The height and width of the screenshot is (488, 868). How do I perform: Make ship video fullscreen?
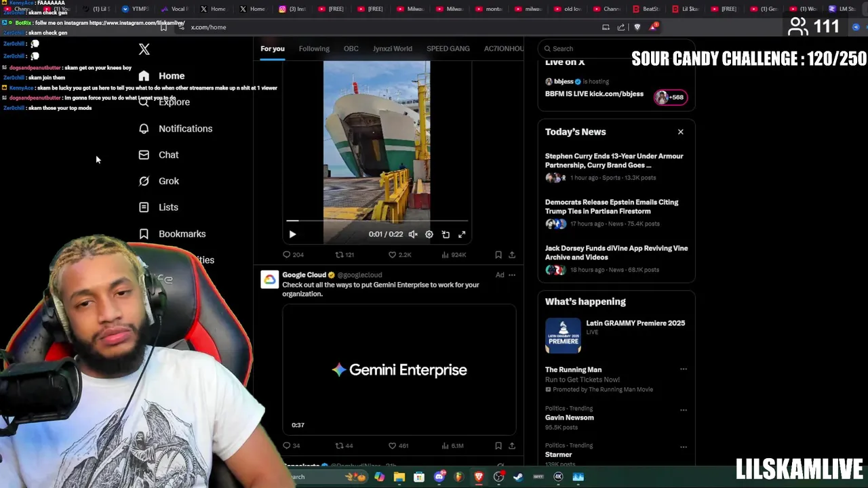tap(462, 235)
